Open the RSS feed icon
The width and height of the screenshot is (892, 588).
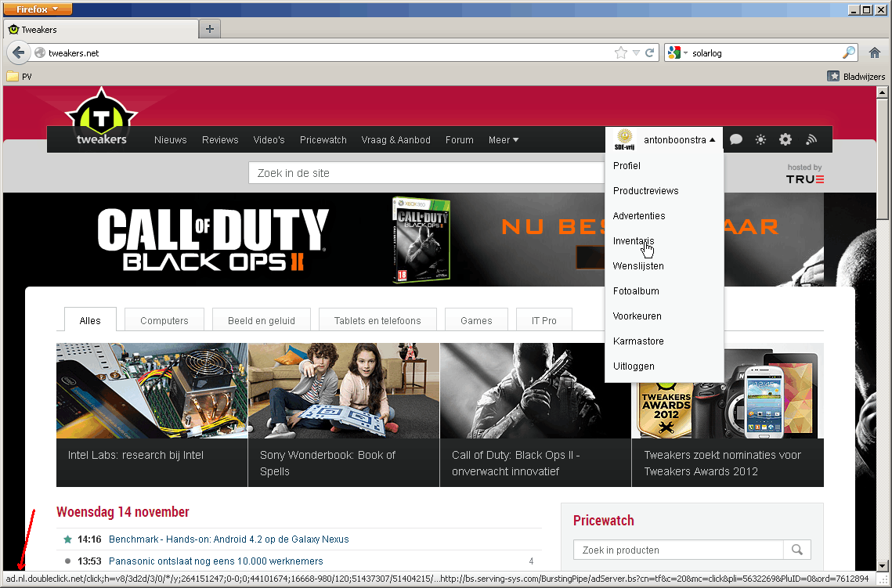(811, 139)
